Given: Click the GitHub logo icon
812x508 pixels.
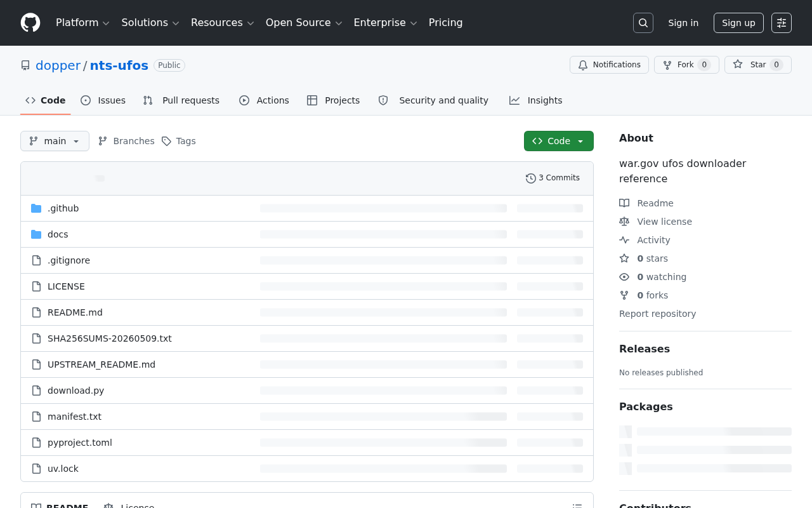Looking at the screenshot, I should click(x=30, y=23).
